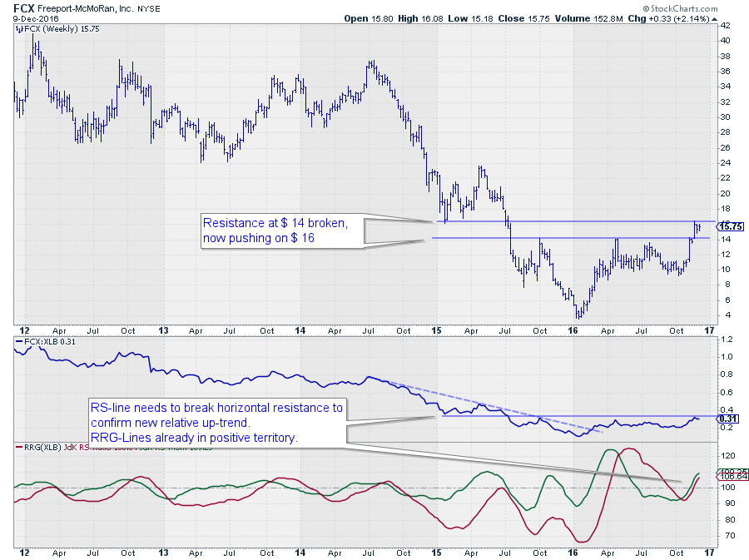Click the Open 15.80 value in header
Screen dimensions: 749x560
click(369, 18)
